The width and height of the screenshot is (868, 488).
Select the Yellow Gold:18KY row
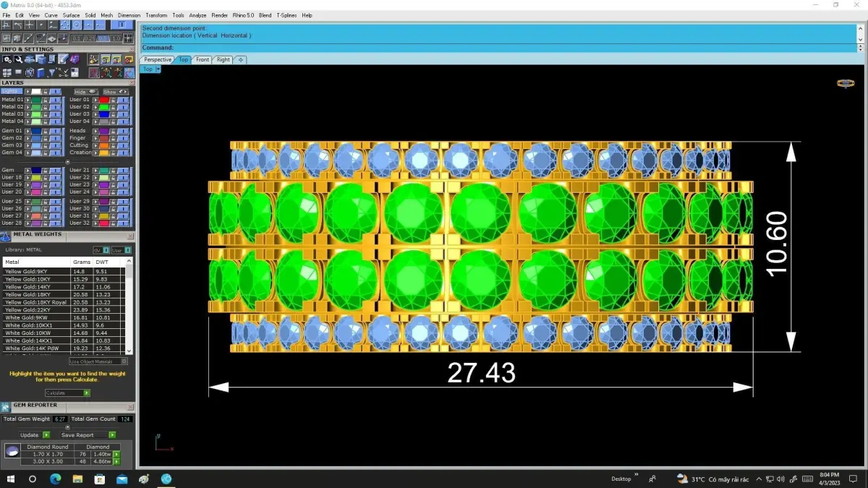(64, 294)
